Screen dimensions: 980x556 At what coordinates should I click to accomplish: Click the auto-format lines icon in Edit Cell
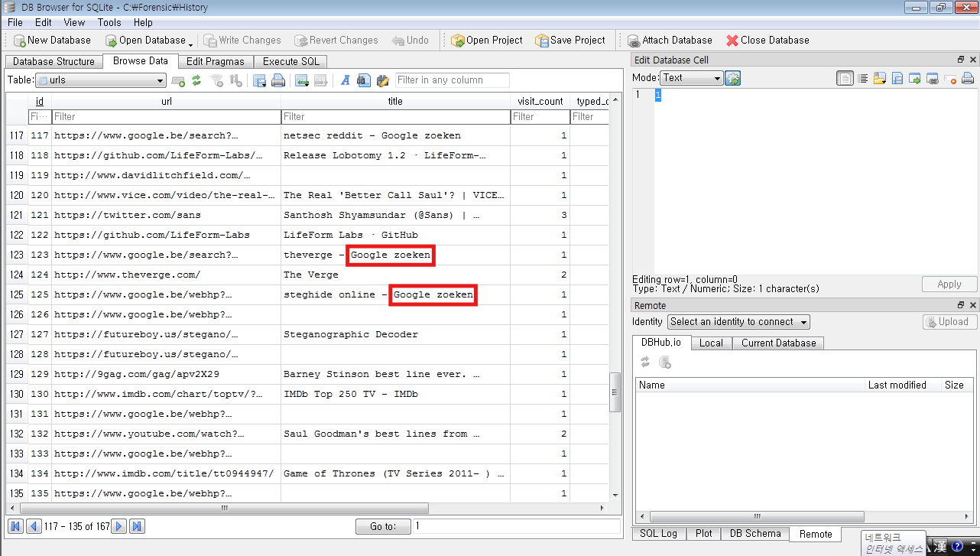pyautogui.click(x=863, y=78)
